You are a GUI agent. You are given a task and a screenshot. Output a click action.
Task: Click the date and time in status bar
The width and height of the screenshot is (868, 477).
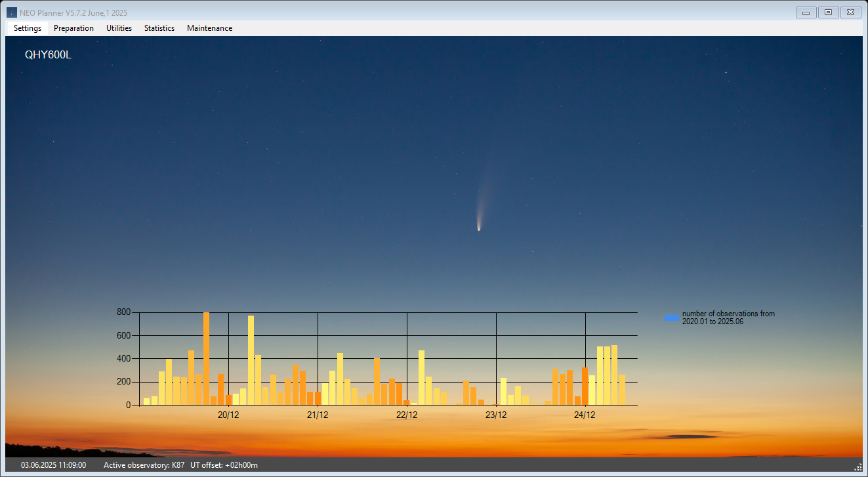pos(53,465)
